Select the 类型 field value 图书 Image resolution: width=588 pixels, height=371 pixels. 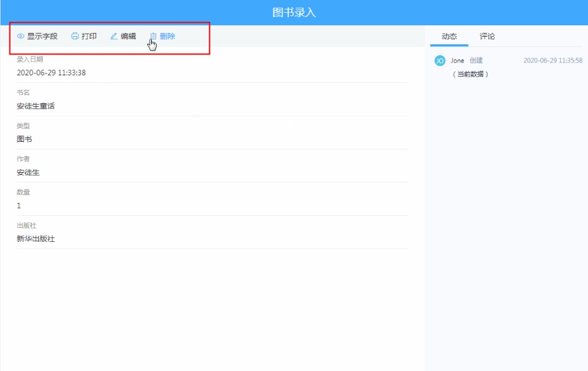[x=25, y=139]
